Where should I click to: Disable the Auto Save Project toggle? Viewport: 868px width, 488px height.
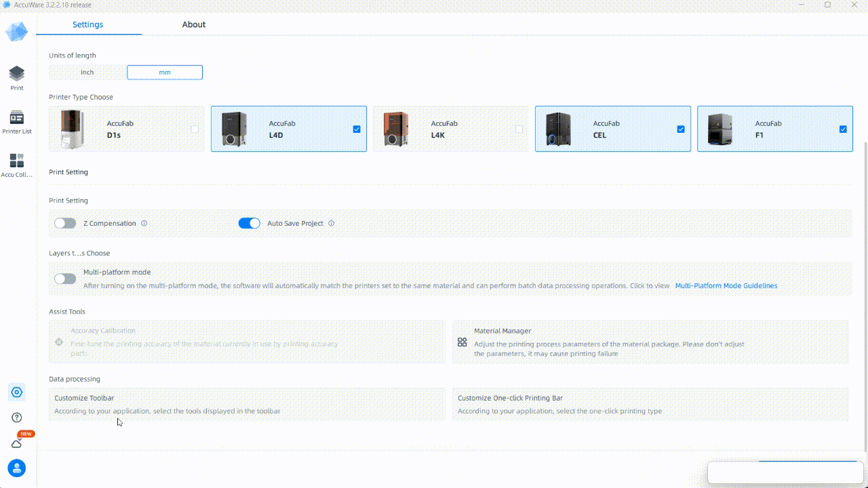click(249, 223)
